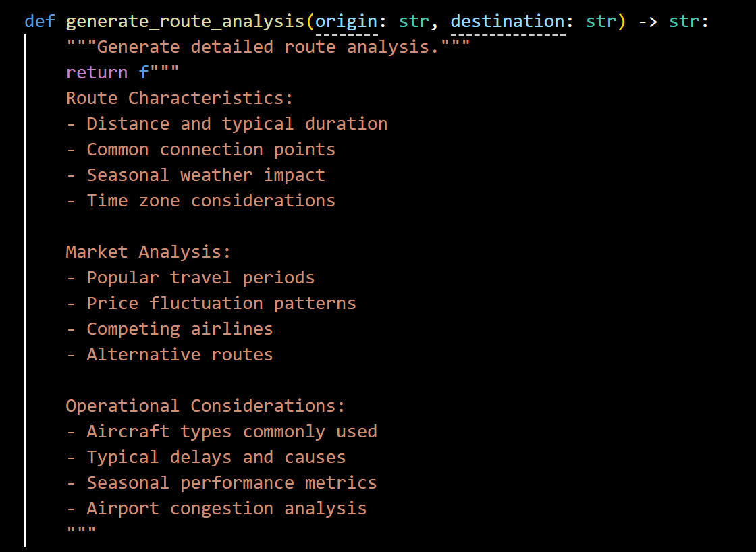Screen dimensions: 756x552
Task: Click the def keyword
Action: tap(40, 22)
